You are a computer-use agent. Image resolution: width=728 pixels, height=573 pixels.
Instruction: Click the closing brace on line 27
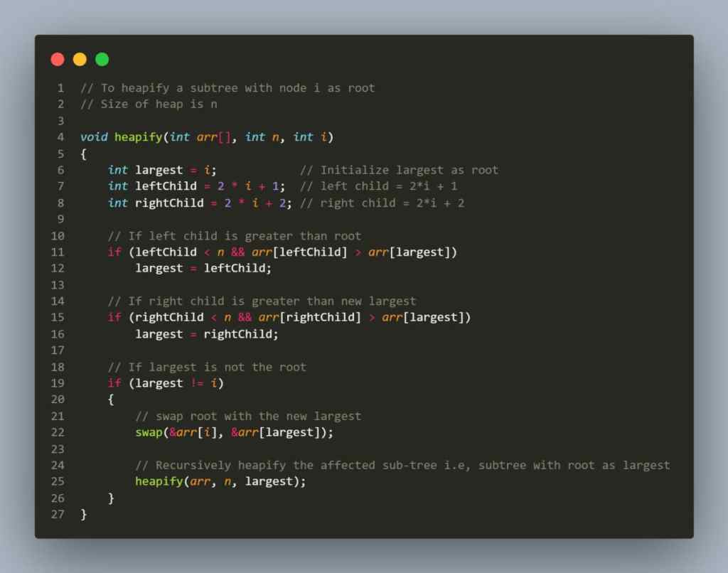point(82,514)
